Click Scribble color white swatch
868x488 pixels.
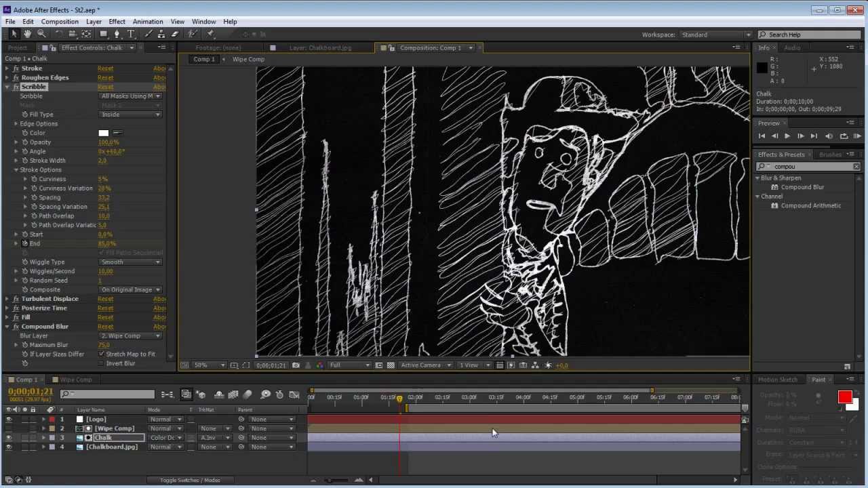click(x=103, y=133)
